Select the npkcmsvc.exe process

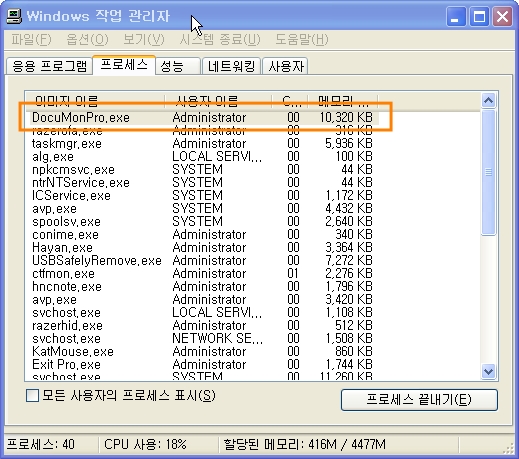(202, 169)
